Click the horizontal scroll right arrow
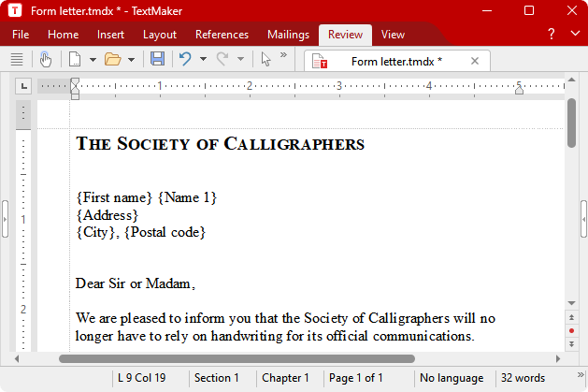The image size is (588, 392). 558,359
